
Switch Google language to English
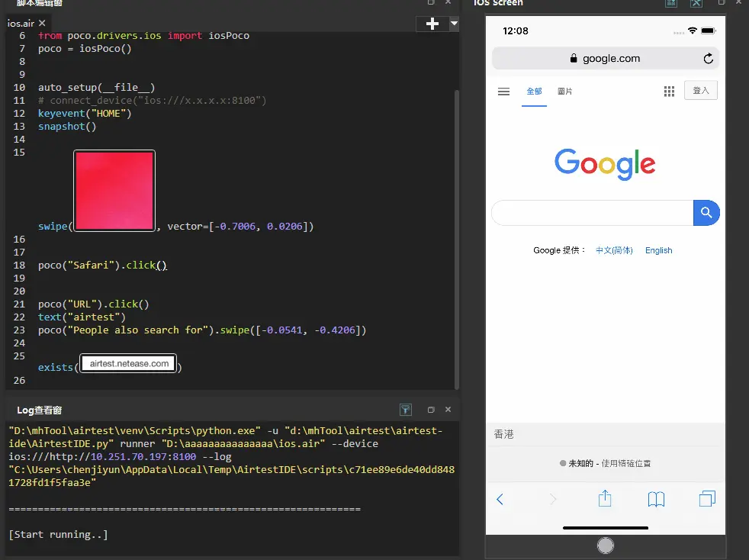tap(658, 250)
